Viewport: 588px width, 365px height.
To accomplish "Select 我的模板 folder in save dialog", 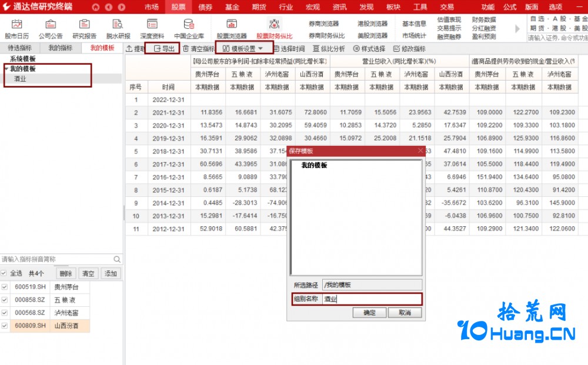I will tap(314, 165).
